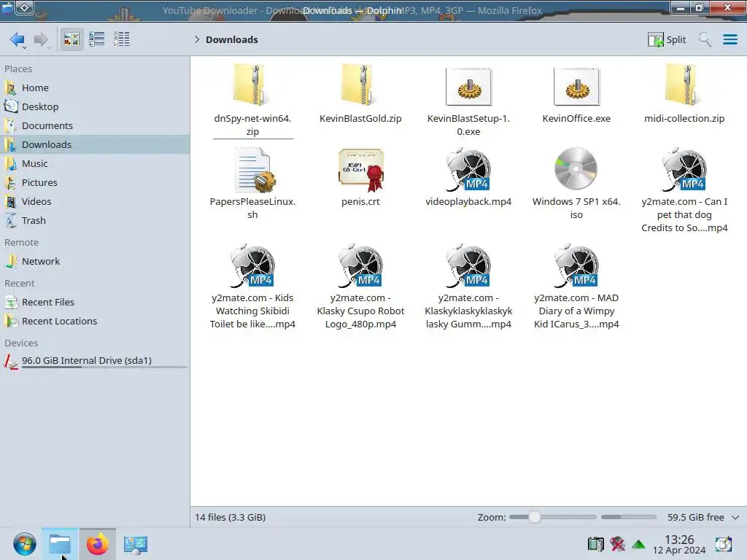Select Windows 7 SP1 x64.iso disc icon
Screen dimensions: 747x560
(576, 168)
